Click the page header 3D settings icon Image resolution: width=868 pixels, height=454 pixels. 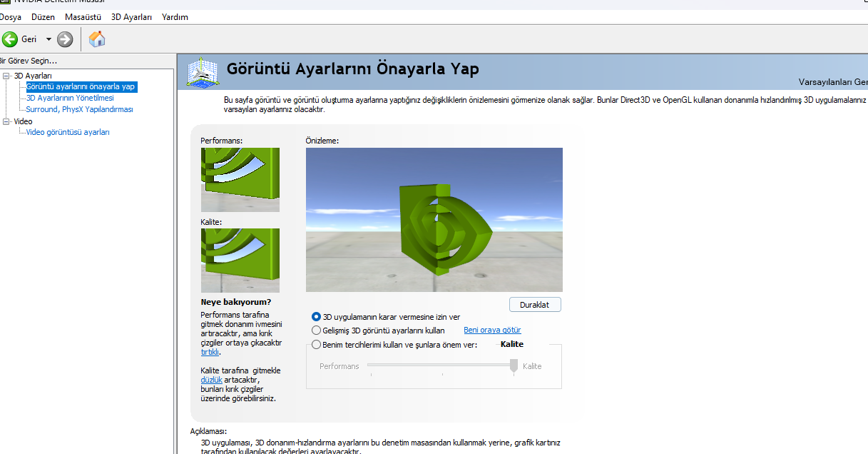click(202, 71)
